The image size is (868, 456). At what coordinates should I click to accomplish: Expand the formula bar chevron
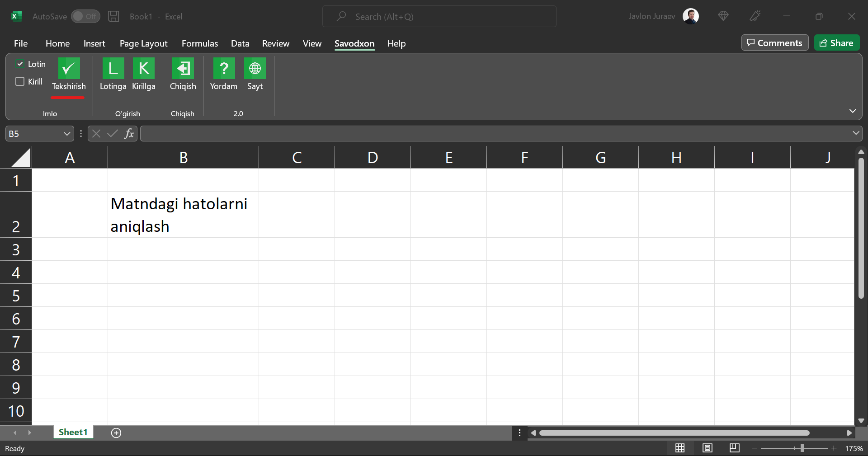click(855, 133)
